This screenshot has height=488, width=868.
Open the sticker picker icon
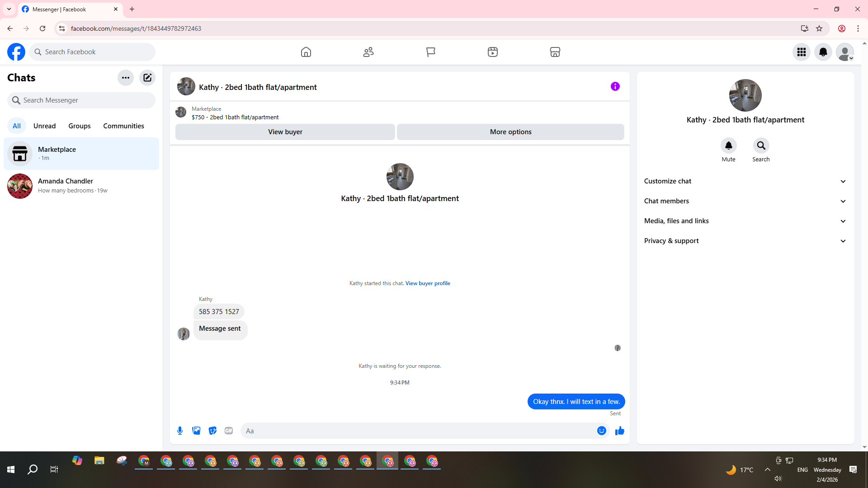click(212, 431)
